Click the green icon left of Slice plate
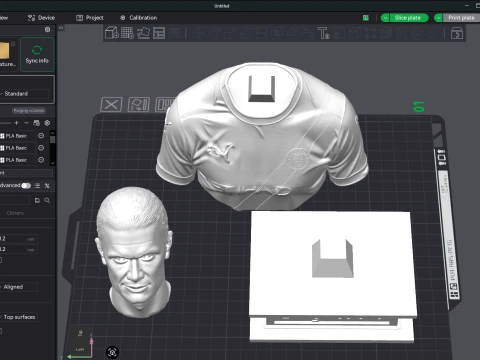Image resolution: width=480 pixels, height=360 pixels. 366,18
